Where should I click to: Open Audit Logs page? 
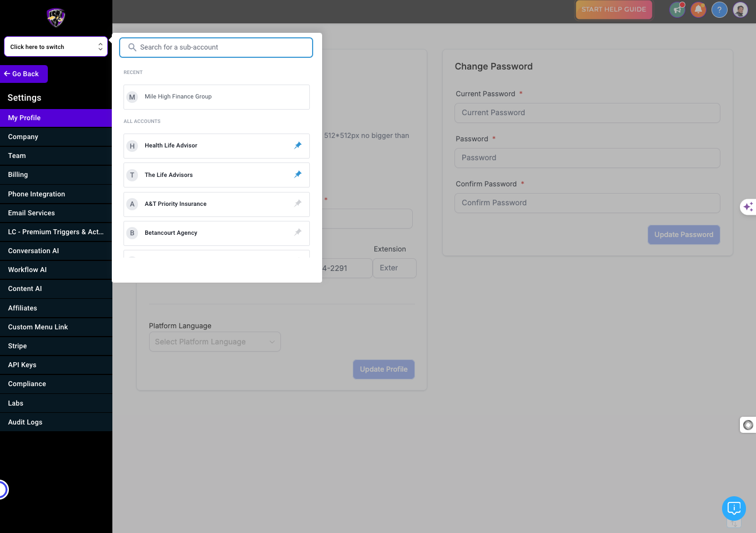point(56,422)
